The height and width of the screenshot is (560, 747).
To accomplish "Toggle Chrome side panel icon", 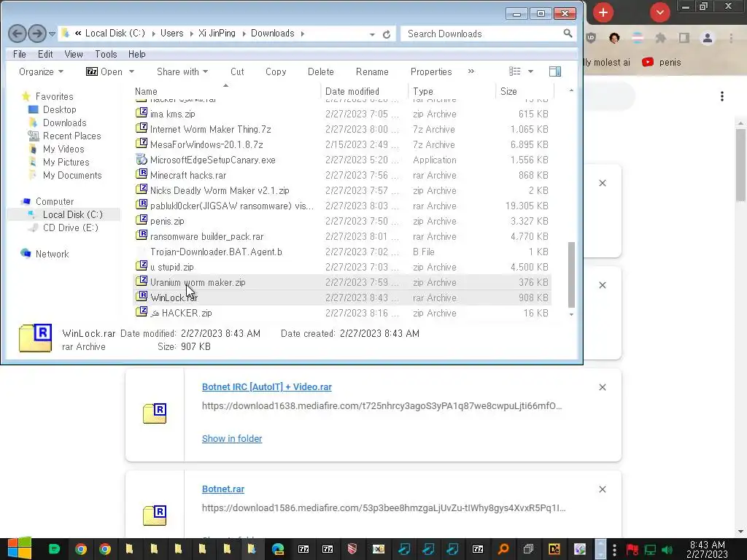I will pyautogui.click(x=684, y=38).
